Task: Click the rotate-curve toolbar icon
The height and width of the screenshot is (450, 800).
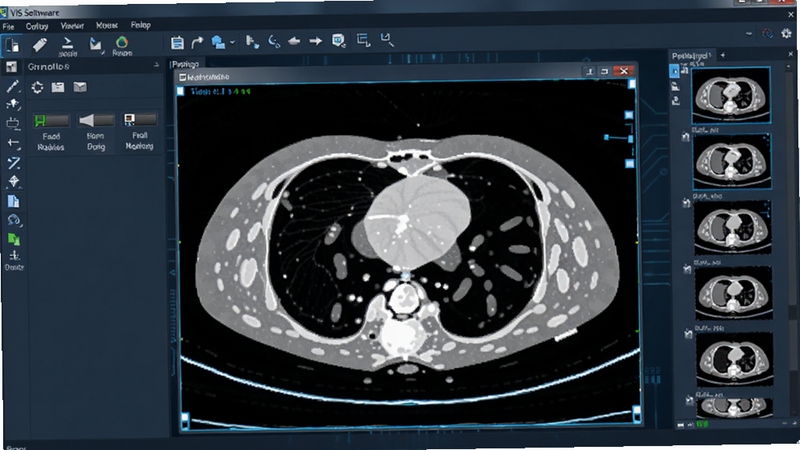Action: pos(274,41)
